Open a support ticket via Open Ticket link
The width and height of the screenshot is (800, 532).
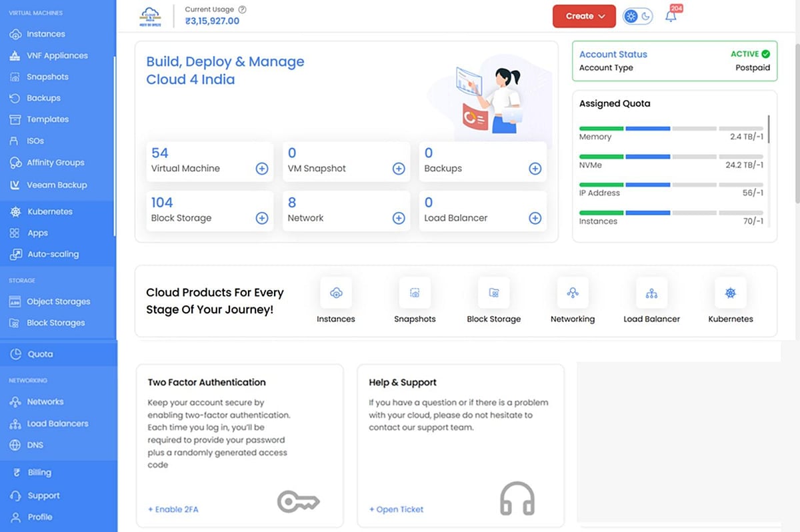click(396, 509)
